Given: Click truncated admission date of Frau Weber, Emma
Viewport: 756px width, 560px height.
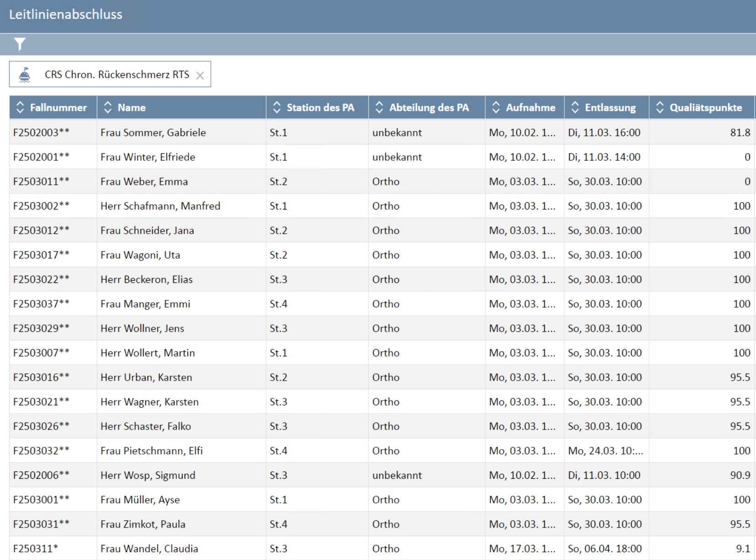Looking at the screenshot, I should tap(522, 182).
